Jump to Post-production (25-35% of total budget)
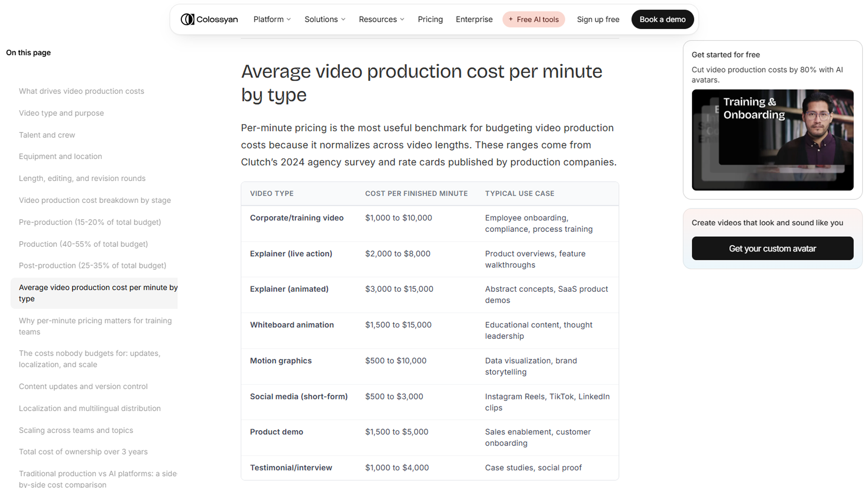This screenshot has height=488, width=868. 92,266
